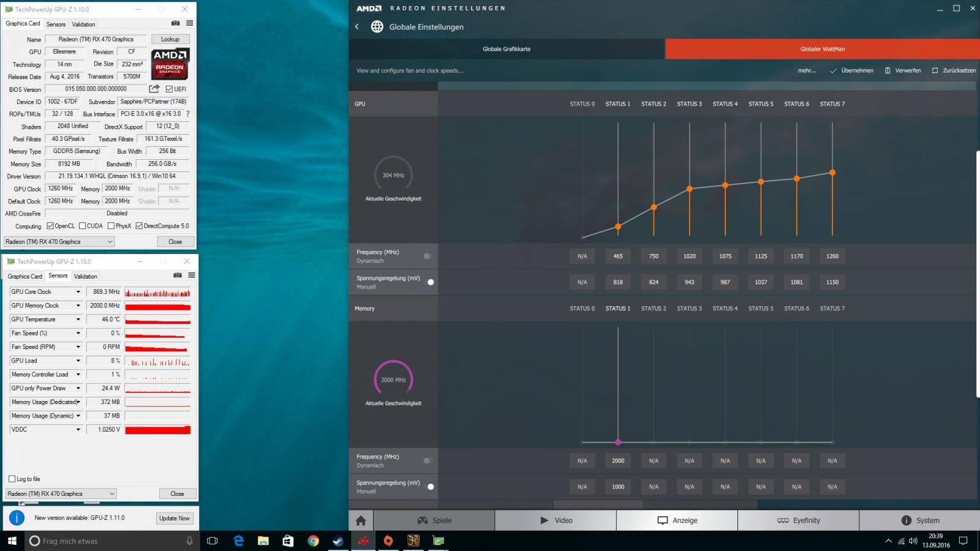Click the Memory Status 1 voltage field 1000
Screen dimensions: 980x551
coord(618,487)
